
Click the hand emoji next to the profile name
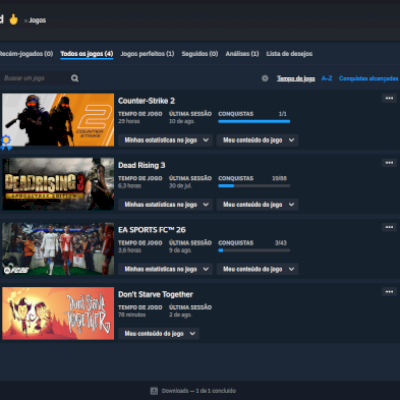[14, 20]
